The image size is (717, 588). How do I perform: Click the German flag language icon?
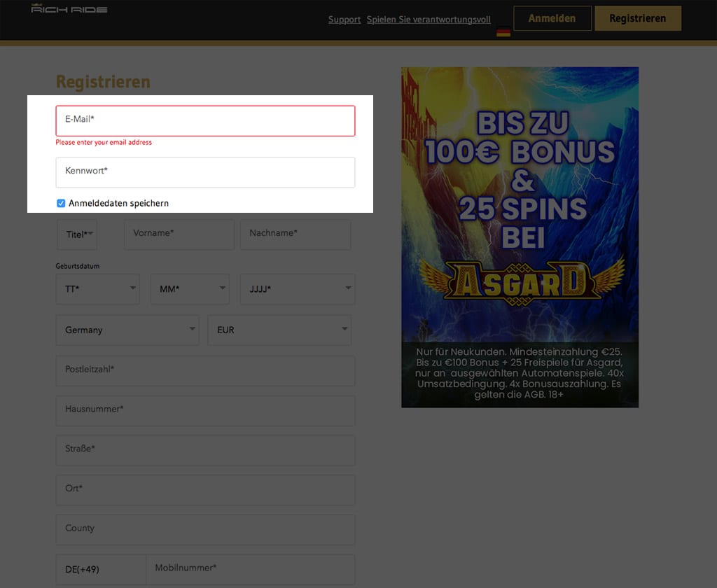503,32
